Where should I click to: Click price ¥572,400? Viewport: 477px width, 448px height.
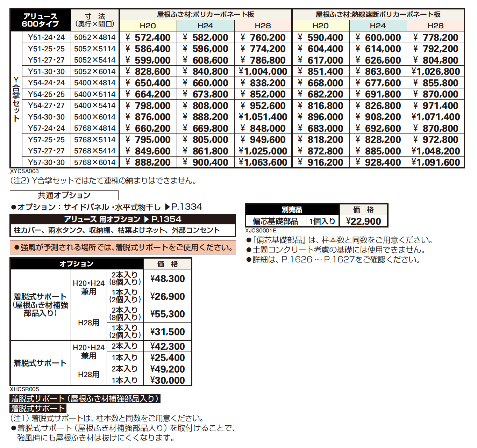pyautogui.click(x=148, y=37)
